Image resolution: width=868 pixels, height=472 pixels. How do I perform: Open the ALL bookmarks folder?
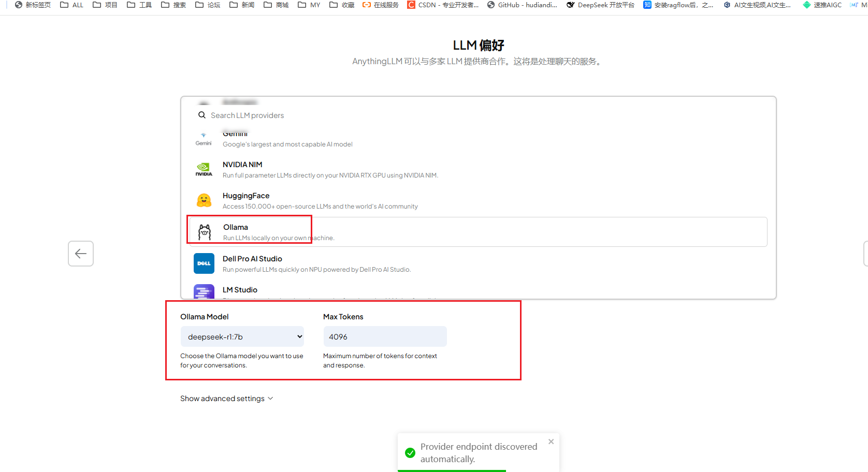[x=72, y=5]
